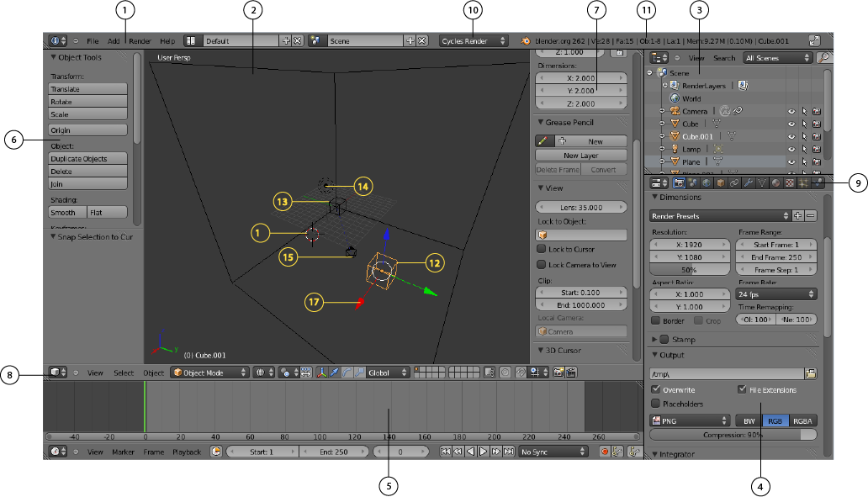Open the All Scenes outliner dropdown
This screenshot has height=497, width=868.
778,57
